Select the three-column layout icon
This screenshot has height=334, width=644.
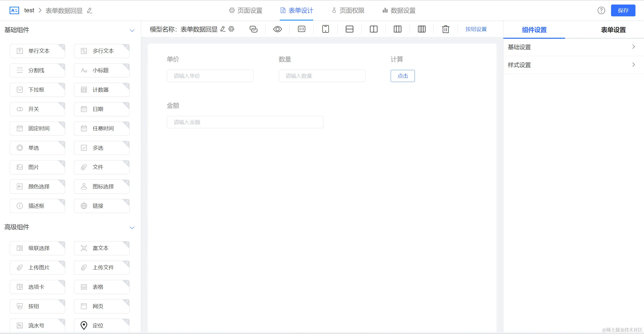click(x=397, y=29)
